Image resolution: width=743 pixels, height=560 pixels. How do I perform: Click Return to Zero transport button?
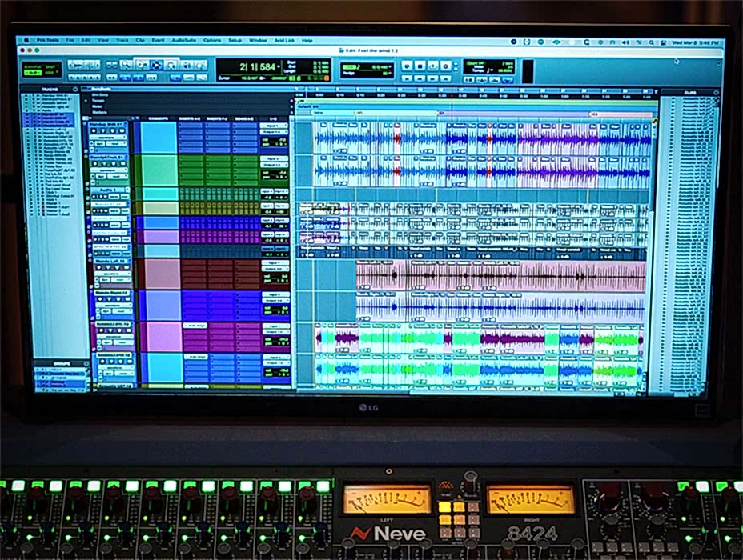tap(407, 78)
